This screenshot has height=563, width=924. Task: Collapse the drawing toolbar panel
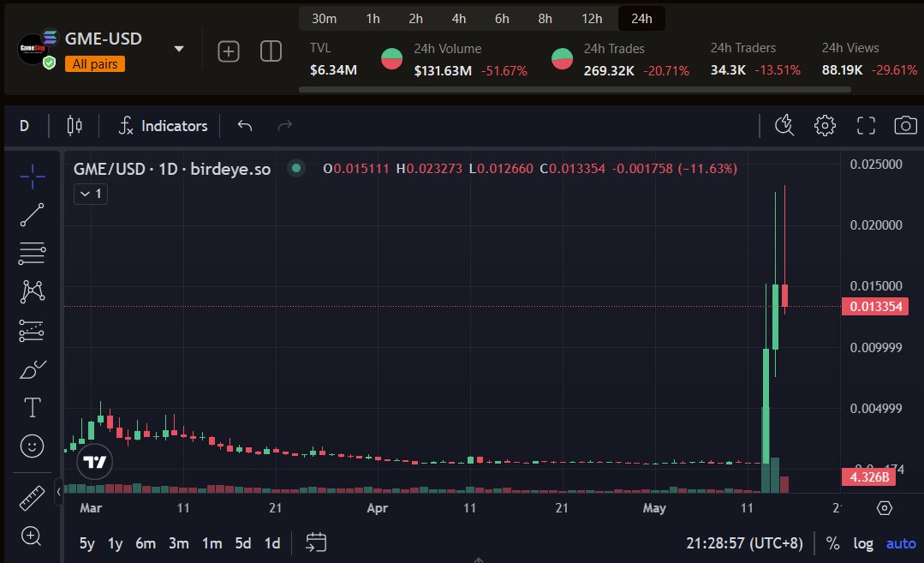[58, 492]
